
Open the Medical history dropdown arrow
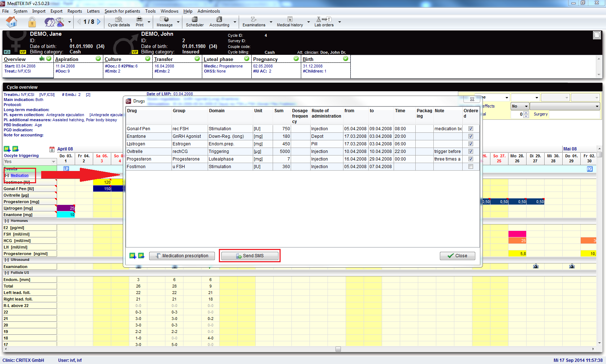tap(308, 22)
